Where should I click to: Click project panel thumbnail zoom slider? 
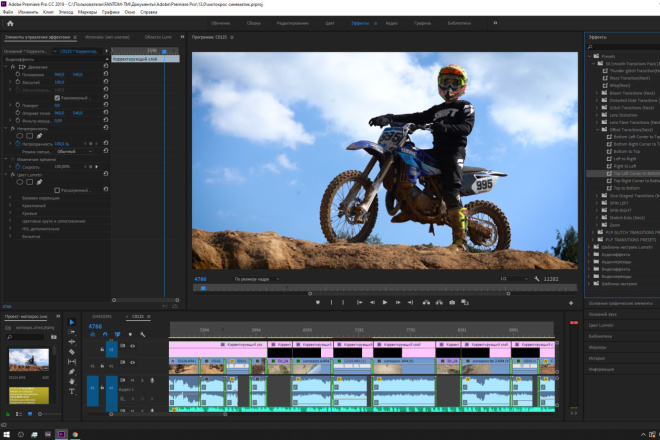click(40, 414)
